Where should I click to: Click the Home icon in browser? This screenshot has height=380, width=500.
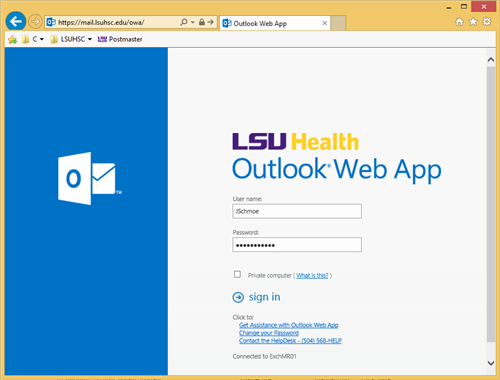click(459, 22)
